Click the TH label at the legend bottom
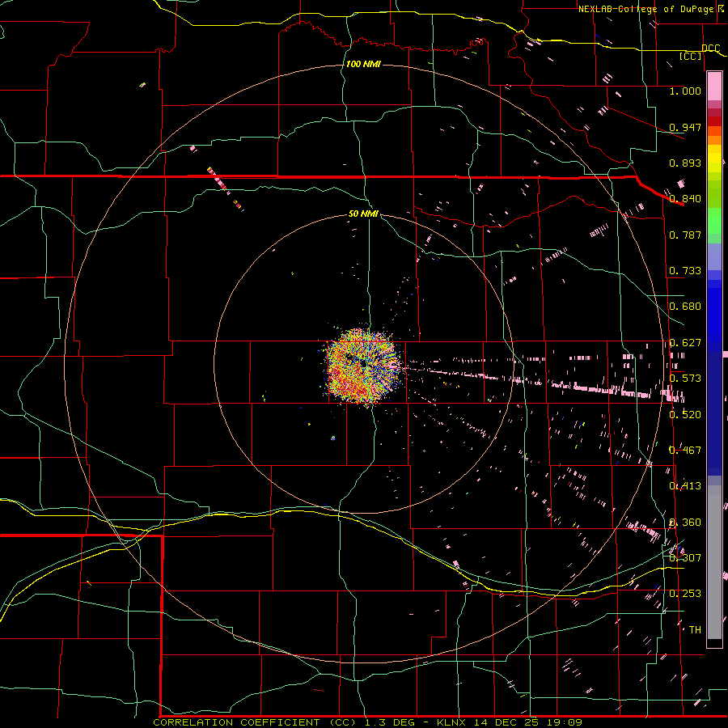 tap(695, 630)
